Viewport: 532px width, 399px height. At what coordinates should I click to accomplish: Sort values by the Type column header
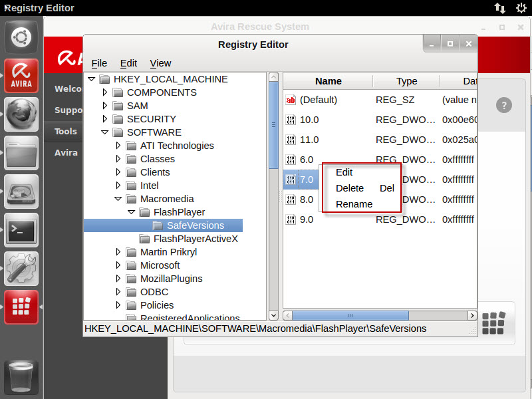[x=406, y=81]
